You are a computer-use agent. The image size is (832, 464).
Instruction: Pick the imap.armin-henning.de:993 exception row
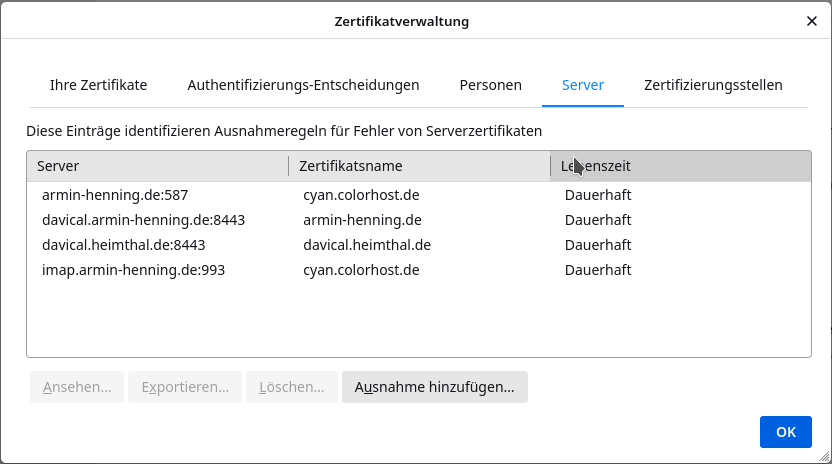click(133, 270)
